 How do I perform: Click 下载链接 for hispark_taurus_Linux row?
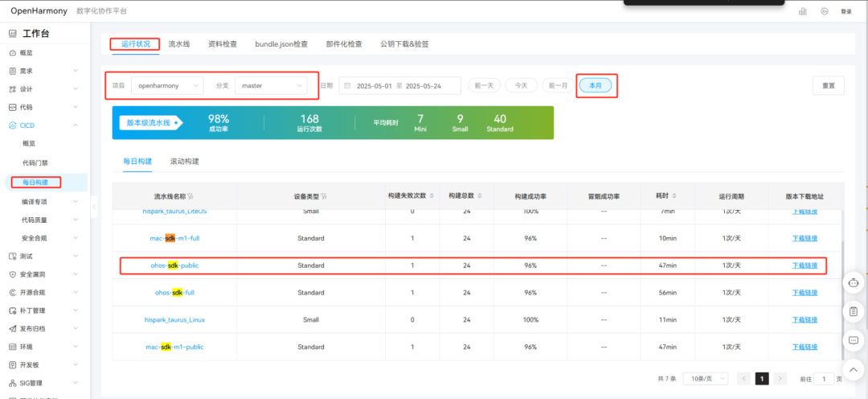point(805,319)
